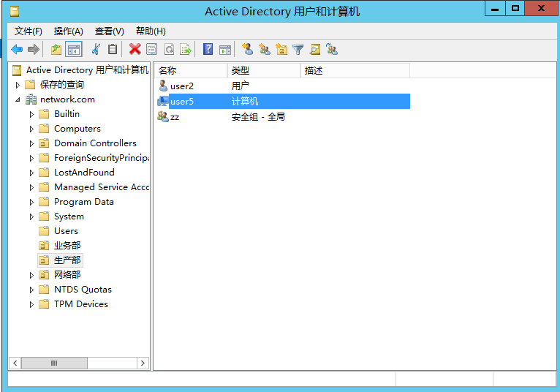Viewport: 560px width, 392px height.
Task: Click the user2 user icon
Action: (163, 86)
